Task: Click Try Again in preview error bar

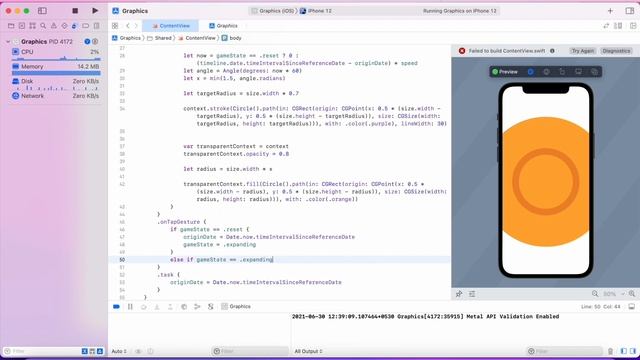Action: [x=582, y=51]
